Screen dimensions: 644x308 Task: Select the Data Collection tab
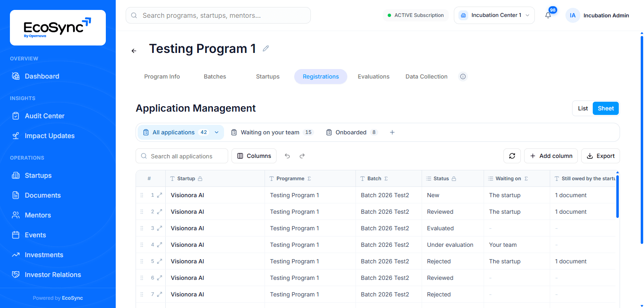(427, 76)
